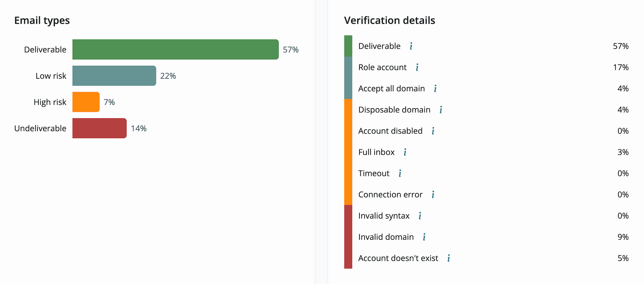Open the Account doesn't exist info tooltip

(449, 259)
